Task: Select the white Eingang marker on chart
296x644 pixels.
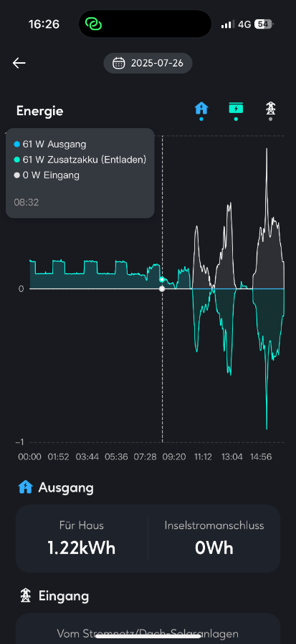Action: (x=162, y=289)
